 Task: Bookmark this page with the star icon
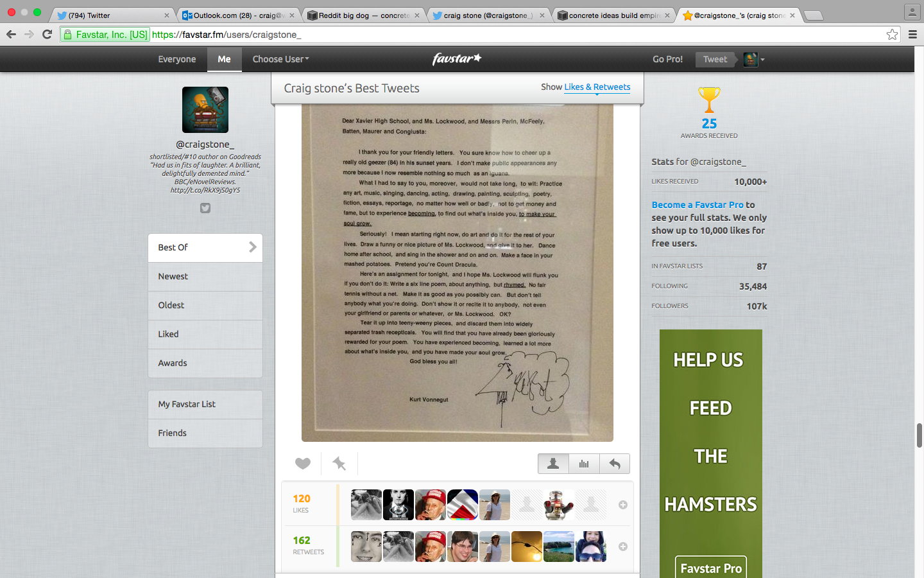tap(892, 35)
